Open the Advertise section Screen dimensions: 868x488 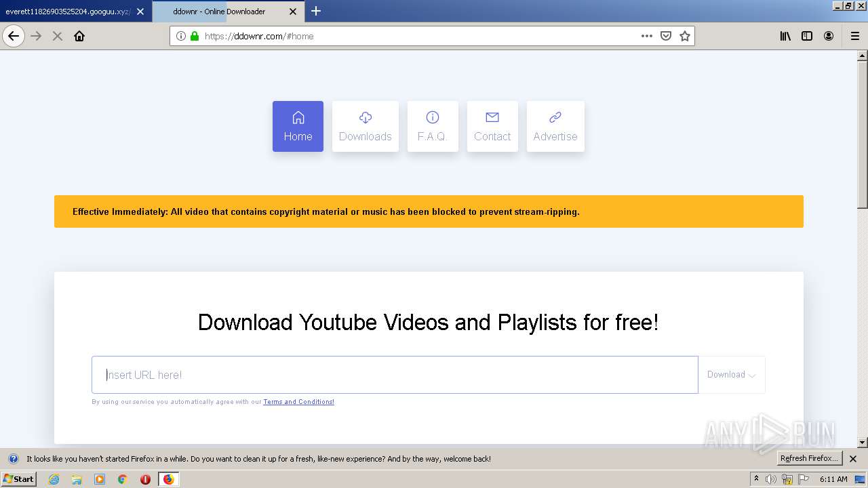[555, 126]
